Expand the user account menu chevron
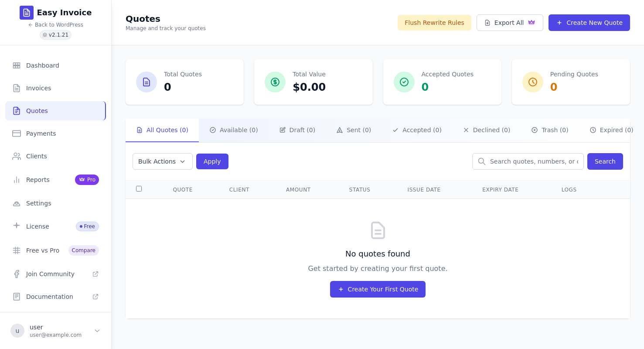This screenshot has width=644, height=349. [x=97, y=331]
